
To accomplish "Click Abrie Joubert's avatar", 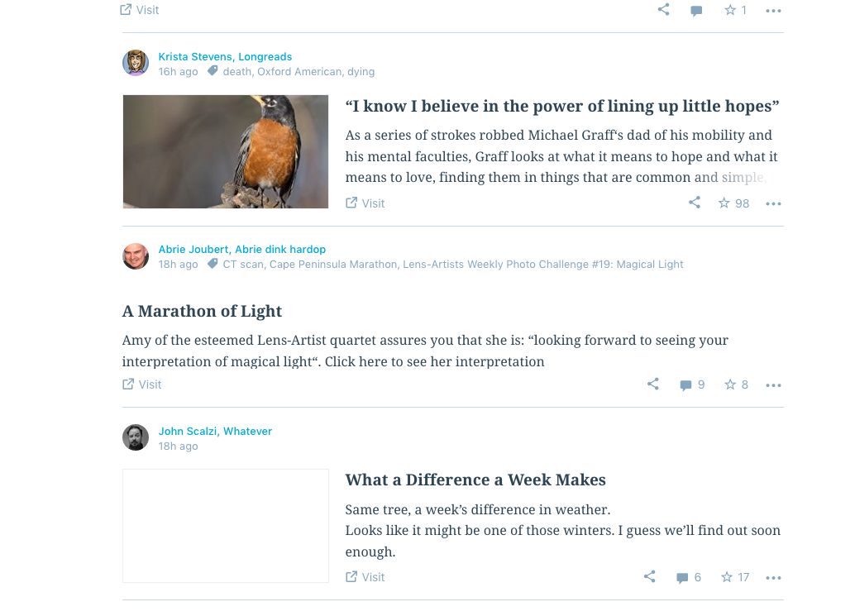I will tap(136, 256).
